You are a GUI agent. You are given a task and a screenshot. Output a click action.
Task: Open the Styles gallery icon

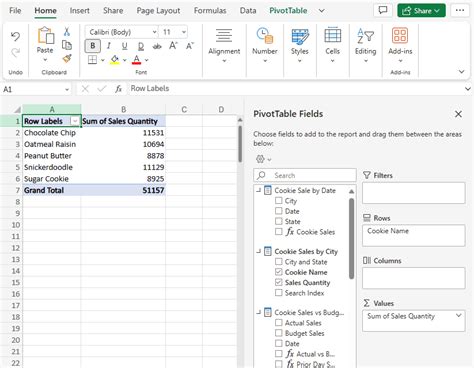300,36
